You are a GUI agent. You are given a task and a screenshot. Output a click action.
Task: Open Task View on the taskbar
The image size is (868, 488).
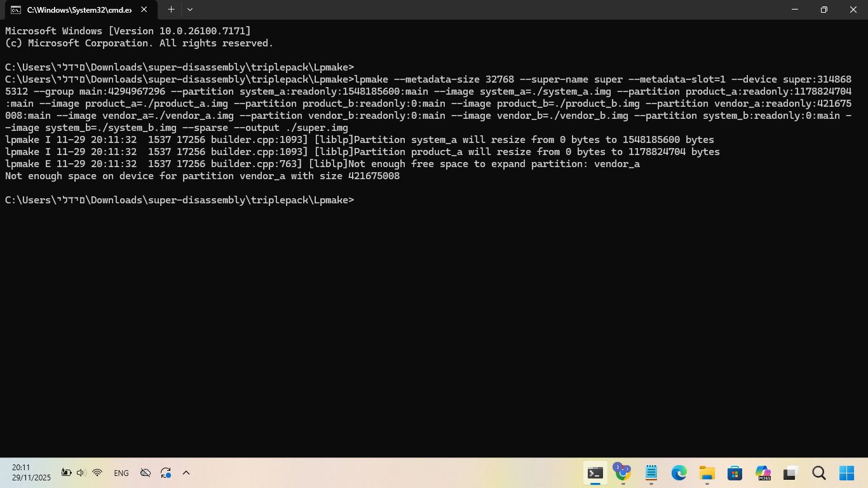(791, 473)
